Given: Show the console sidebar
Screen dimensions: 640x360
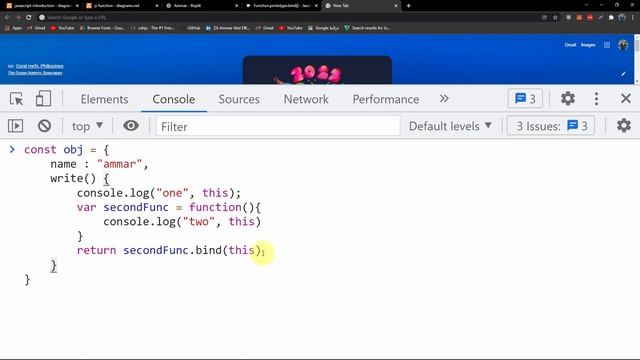Looking at the screenshot, I should click(16, 126).
